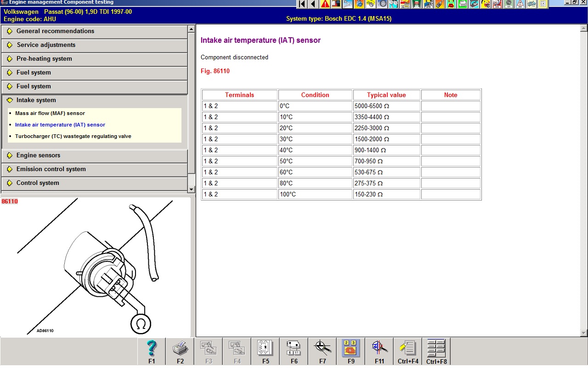Click the F11 magnifier icon
Image resolution: width=588 pixels, height=368 pixels.
coord(379,351)
